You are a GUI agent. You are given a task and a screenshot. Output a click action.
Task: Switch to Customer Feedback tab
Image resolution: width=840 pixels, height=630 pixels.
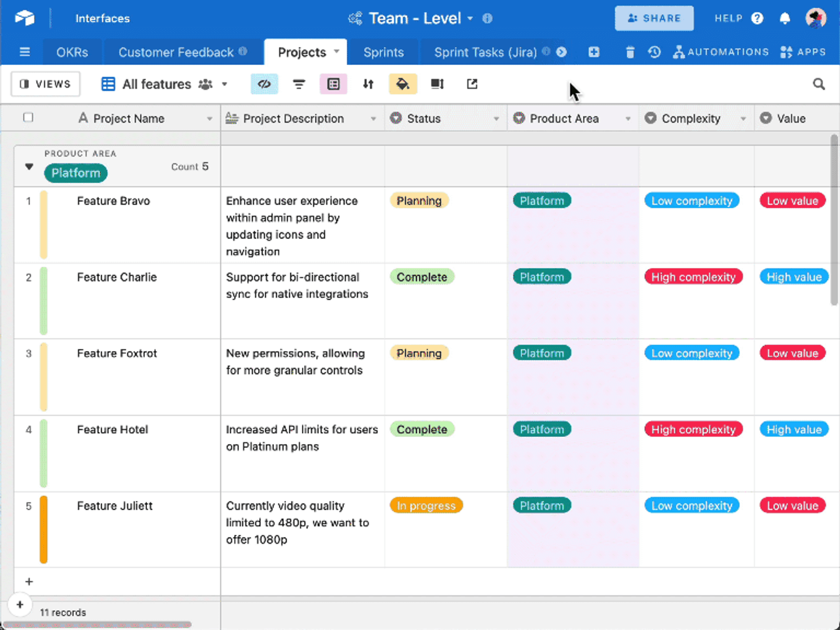176,52
